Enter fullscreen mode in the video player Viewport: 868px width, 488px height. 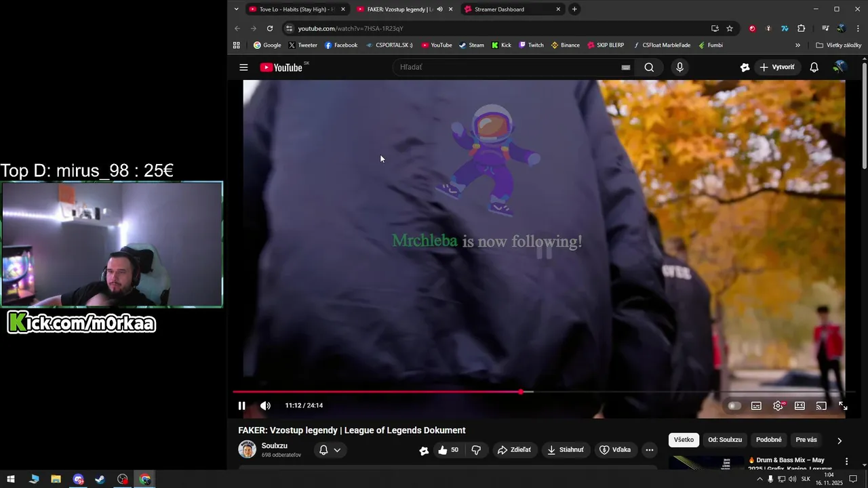click(x=843, y=405)
